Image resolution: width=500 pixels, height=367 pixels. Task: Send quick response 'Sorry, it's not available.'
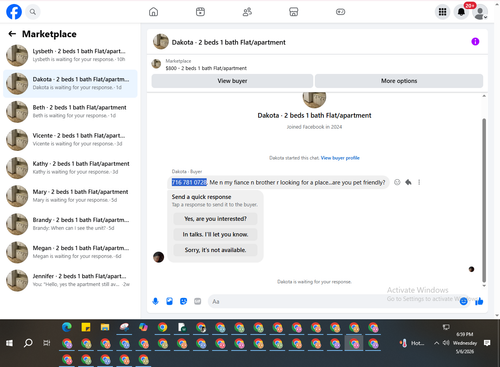(x=215, y=250)
